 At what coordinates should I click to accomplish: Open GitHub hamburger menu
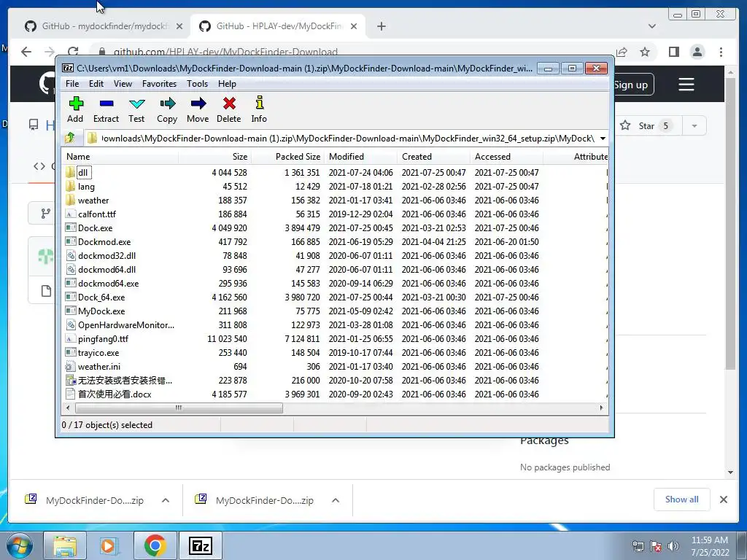point(686,85)
